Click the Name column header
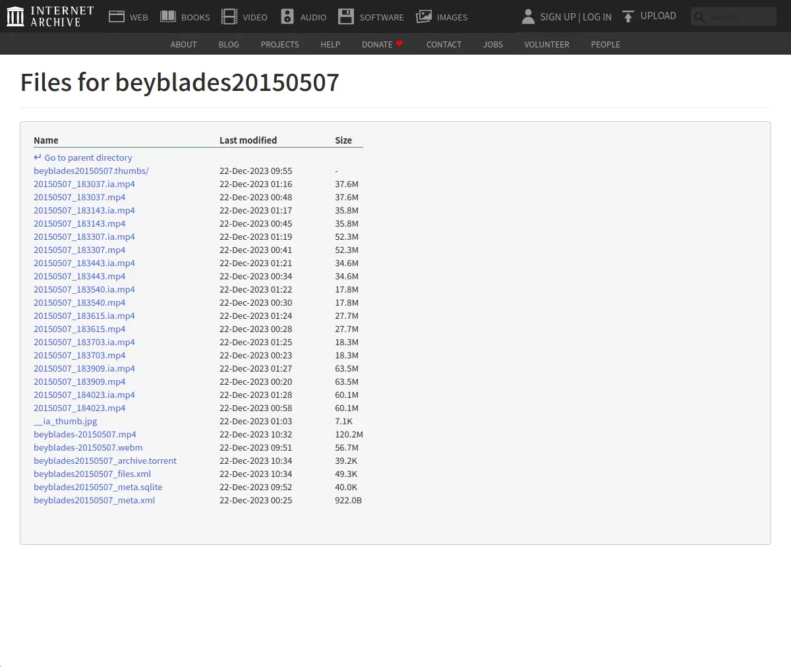The image size is (791, 672). (46, 140)
